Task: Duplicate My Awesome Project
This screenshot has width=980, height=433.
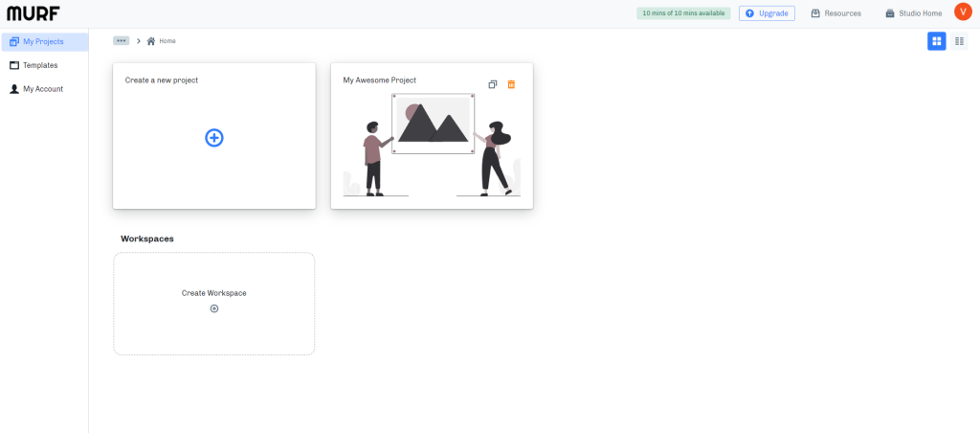Action: click(493, 84)
